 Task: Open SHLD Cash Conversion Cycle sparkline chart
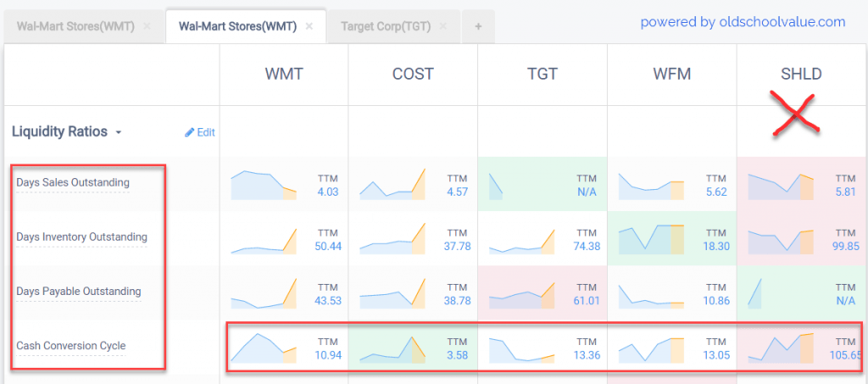click(781, 348)
